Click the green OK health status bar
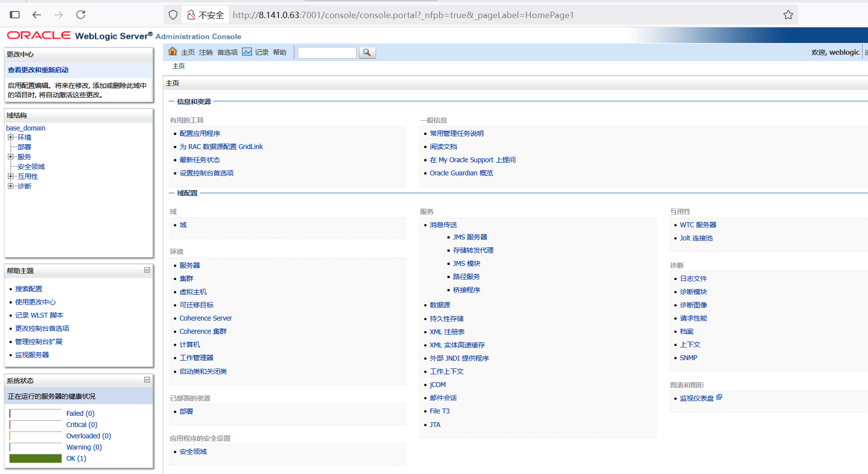 coord(35,458)
